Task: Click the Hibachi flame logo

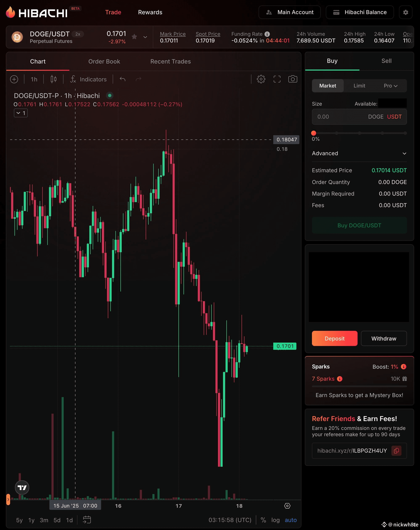Action: [x=10, y=12]
